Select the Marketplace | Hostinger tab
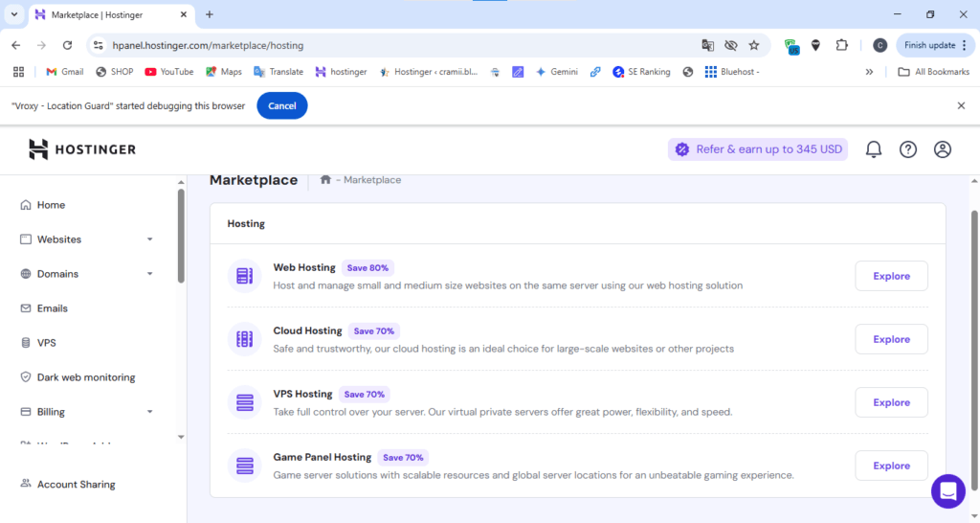 click(x=111, y=14)
